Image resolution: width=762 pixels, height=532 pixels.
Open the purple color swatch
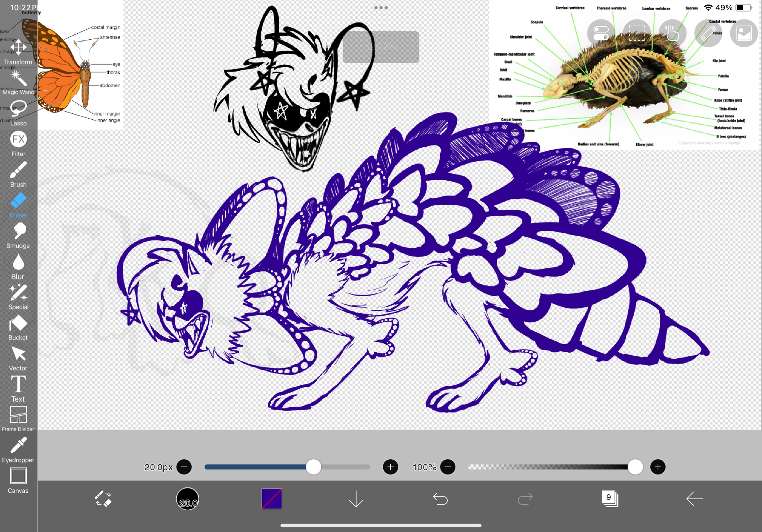pyautogui.click(x=272, y=498)
